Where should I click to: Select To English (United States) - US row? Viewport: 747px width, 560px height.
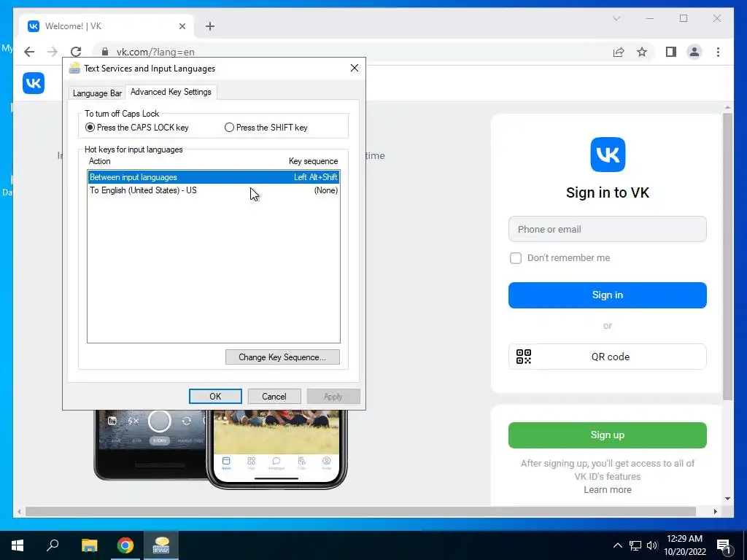214,190
